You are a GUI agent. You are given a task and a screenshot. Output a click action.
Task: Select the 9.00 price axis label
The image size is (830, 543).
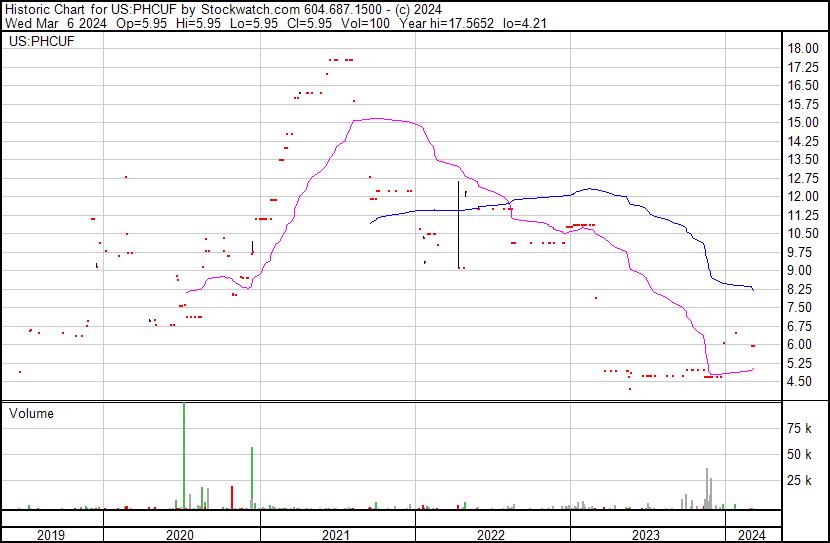point(799,270)
